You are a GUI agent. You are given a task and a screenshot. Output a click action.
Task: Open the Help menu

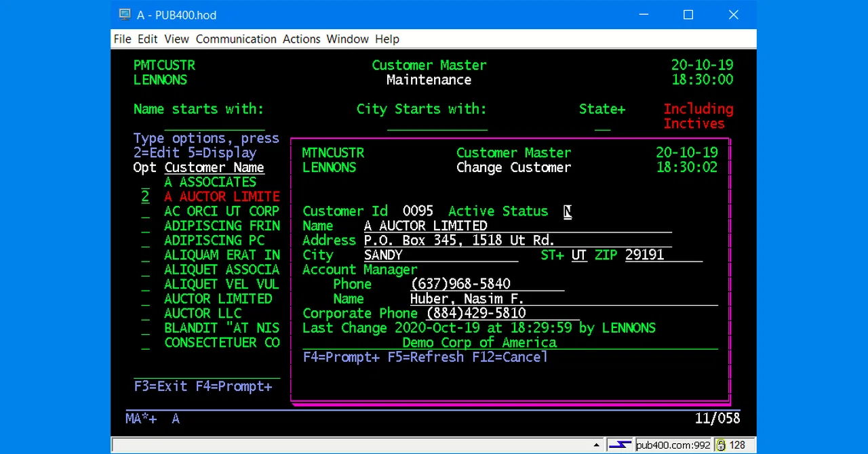click(x=387, y=39)
